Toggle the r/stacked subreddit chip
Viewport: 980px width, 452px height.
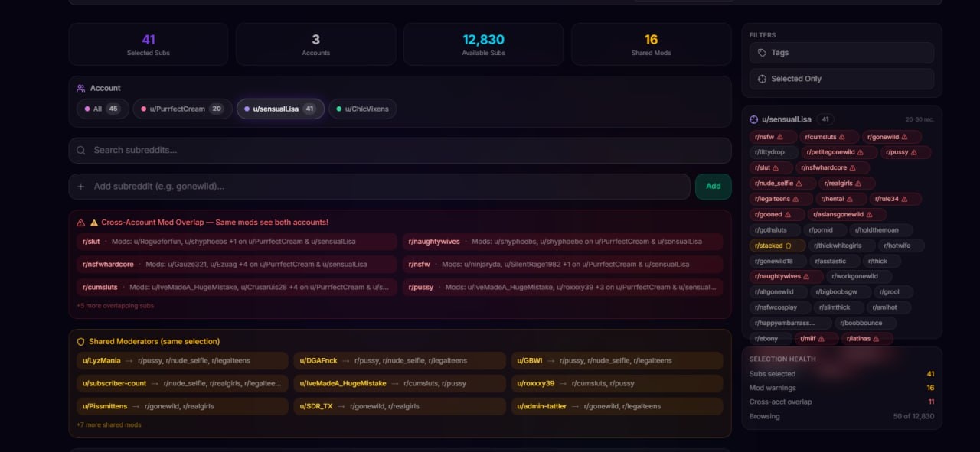coord(773,245)
